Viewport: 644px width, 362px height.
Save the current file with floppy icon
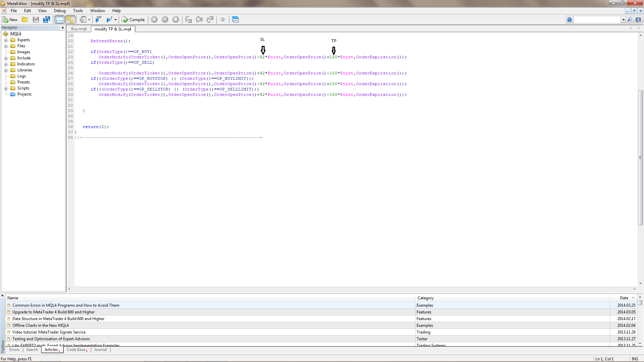36,20
